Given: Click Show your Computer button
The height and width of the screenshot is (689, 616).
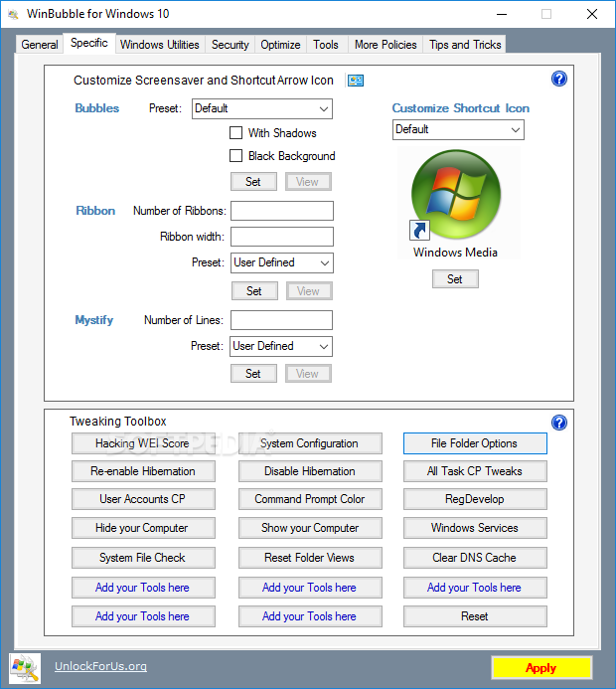Looking at the screenshot, I should (x=310, y=528).
